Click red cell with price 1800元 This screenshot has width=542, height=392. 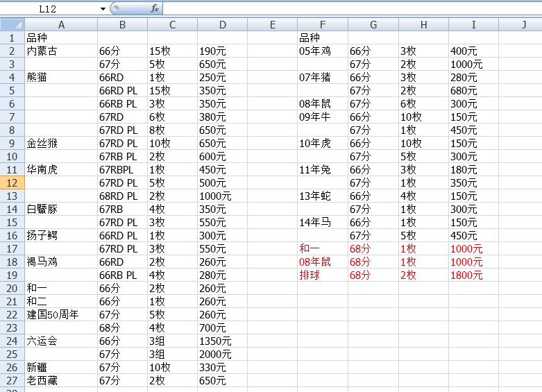pos(467,275)
